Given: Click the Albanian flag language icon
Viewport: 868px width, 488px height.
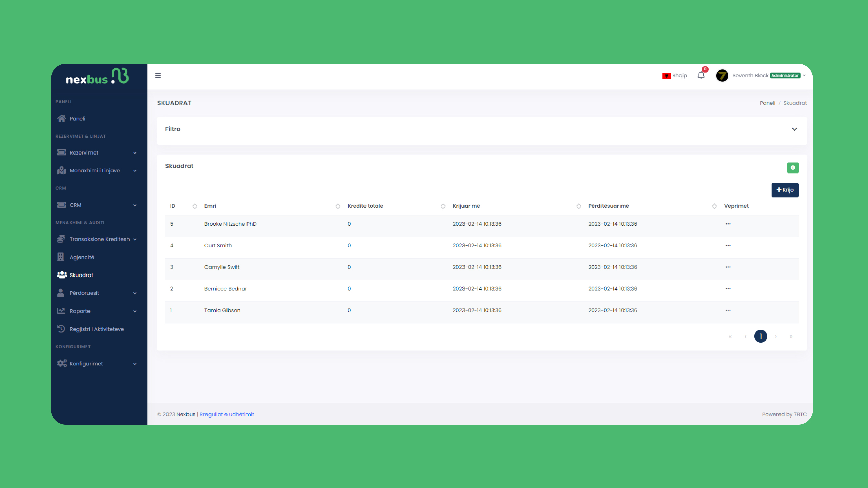Looking at the screenshot, I should [x=666, y=76].
